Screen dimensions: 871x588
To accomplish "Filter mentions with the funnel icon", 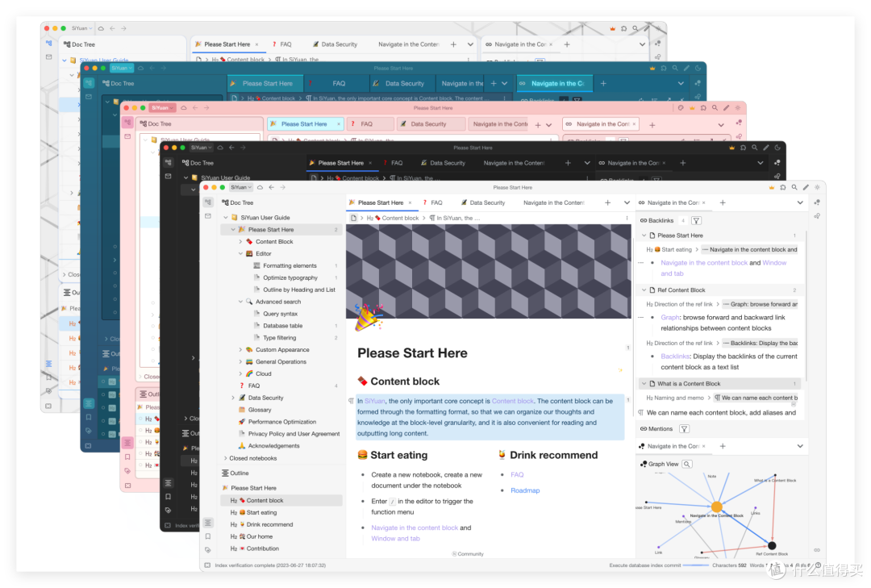I will pos(685,429).
